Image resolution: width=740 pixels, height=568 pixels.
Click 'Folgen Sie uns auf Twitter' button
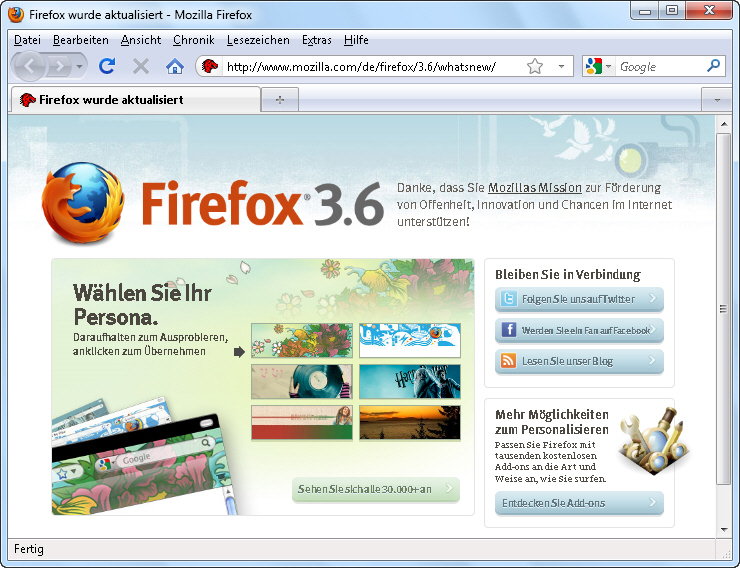click(578, 299)
